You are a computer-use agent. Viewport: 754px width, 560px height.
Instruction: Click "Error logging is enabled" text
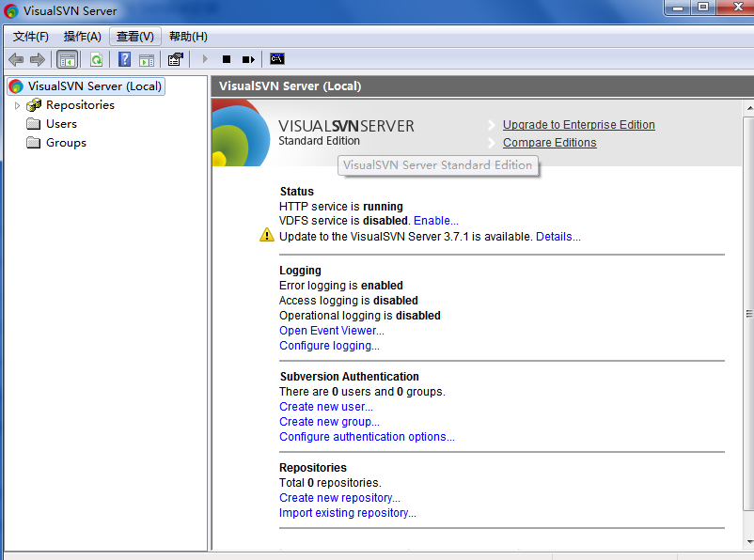click(x=341, y=286)
